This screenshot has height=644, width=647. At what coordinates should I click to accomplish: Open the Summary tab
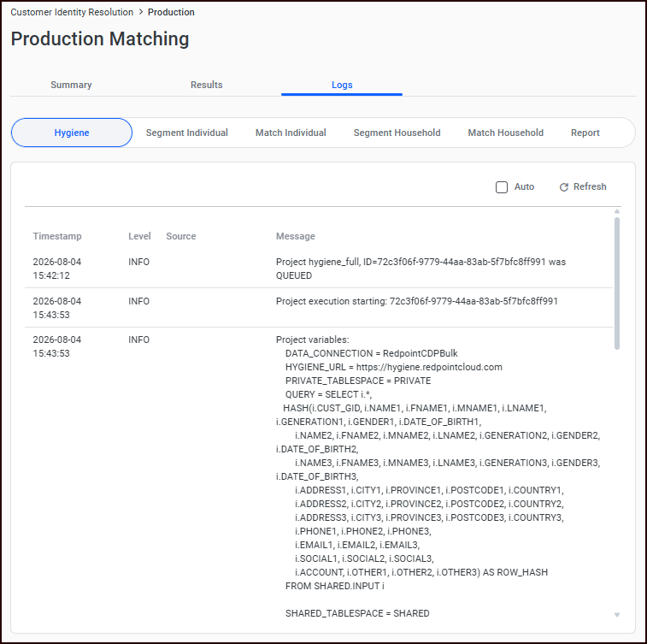[x=71, y=85]
